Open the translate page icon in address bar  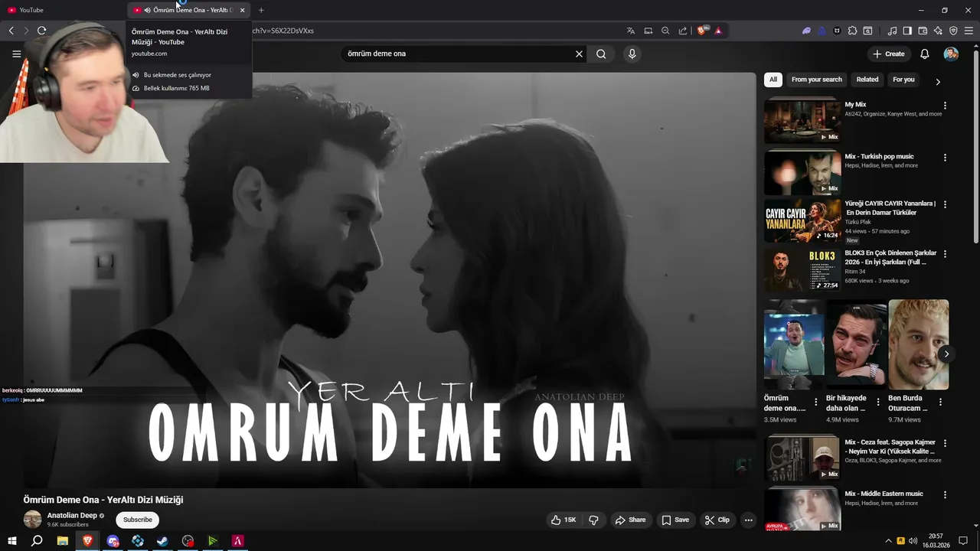(630, 31)
